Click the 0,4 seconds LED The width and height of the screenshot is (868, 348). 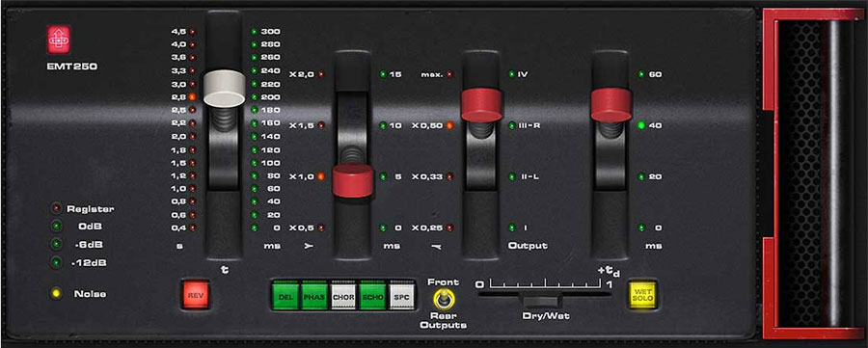tap(192, 228)
